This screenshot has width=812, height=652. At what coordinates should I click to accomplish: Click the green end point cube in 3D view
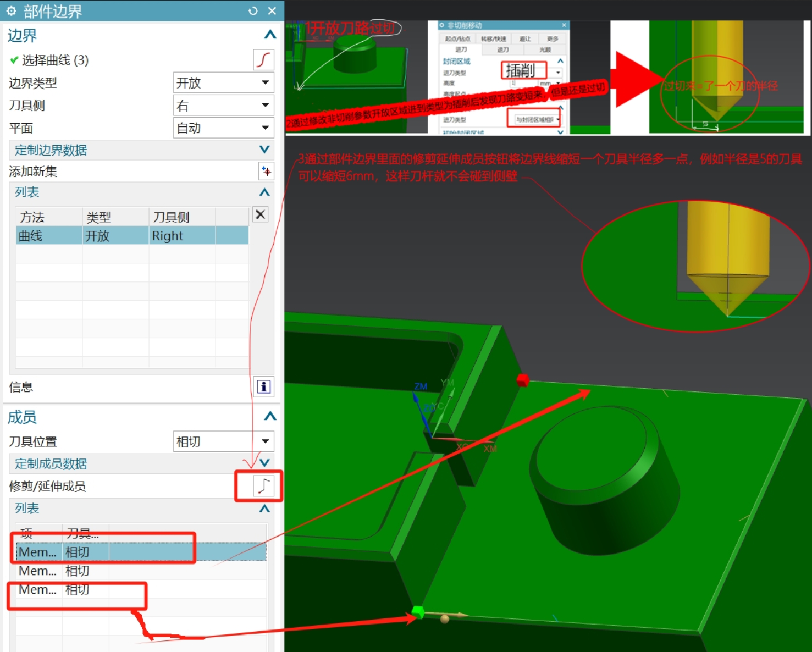pyautogui.click(x=418, y=612)
